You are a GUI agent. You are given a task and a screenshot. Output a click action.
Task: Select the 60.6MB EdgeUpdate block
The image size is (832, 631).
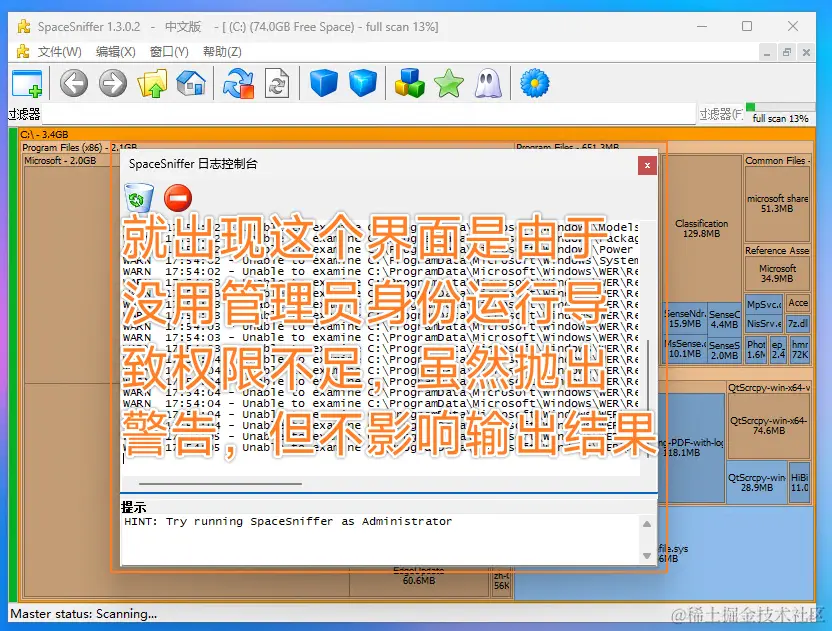click(x=419, y=580)
